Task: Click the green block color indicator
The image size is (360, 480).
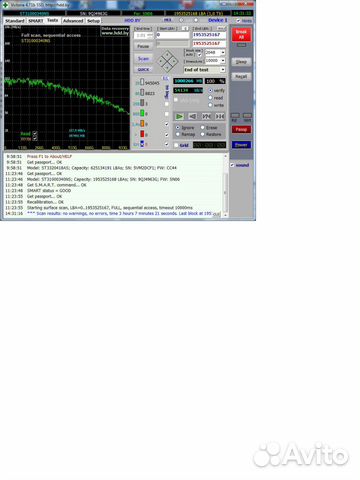Action: pyautogui.click(x=142, y=114)
